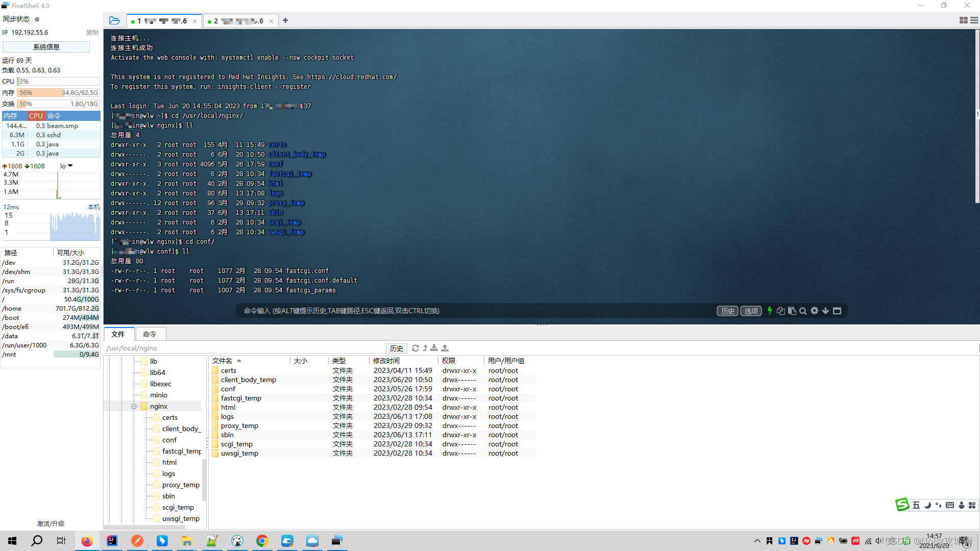Click the lightning bolt quick command icon

[x=769, y=311]
